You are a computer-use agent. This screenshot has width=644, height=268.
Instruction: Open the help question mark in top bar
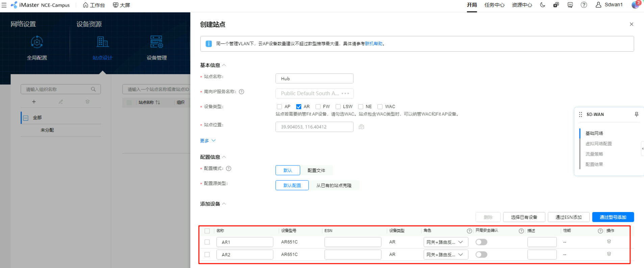[584, 5]
